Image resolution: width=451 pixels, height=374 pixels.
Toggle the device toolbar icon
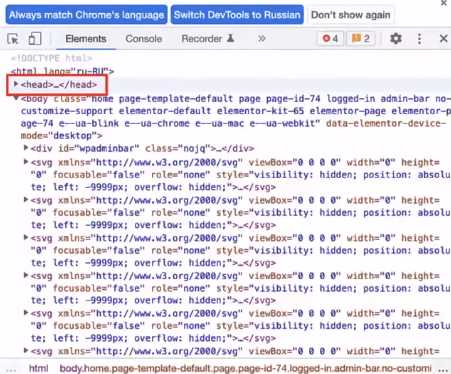point(35,39)
